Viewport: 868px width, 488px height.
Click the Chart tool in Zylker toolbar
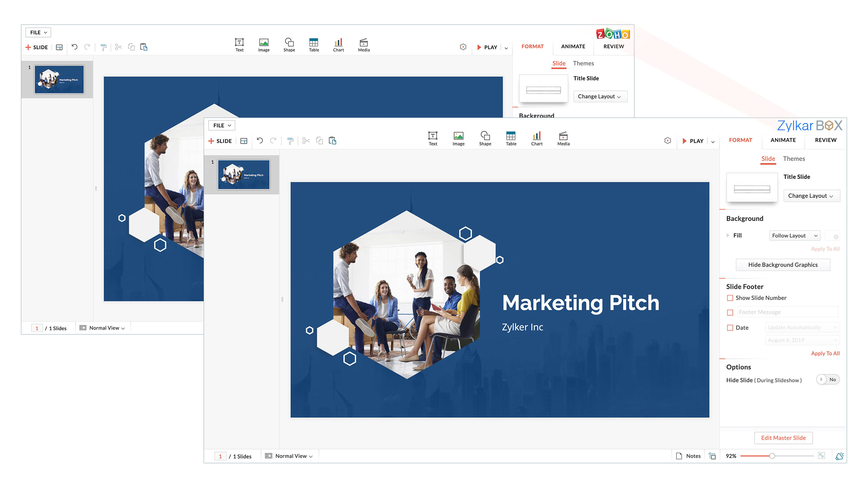point(536,138)
